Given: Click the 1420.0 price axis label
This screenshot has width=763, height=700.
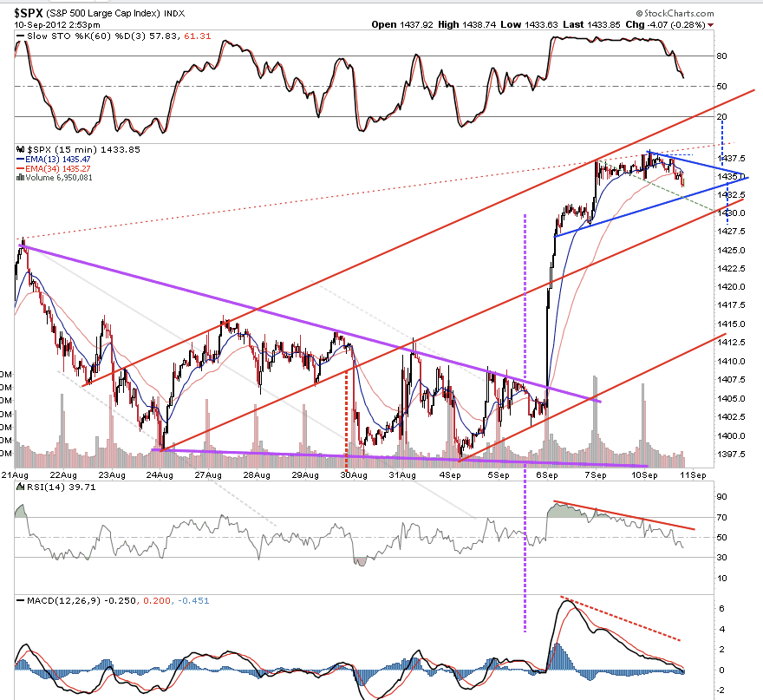Looking at the screenshot, I should click(732, 287).
